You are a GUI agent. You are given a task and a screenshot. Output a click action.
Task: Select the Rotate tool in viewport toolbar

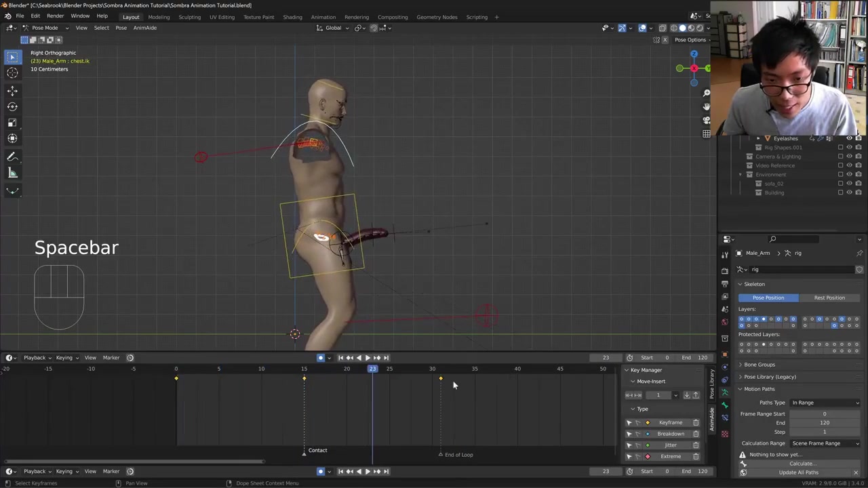point(12,106)
